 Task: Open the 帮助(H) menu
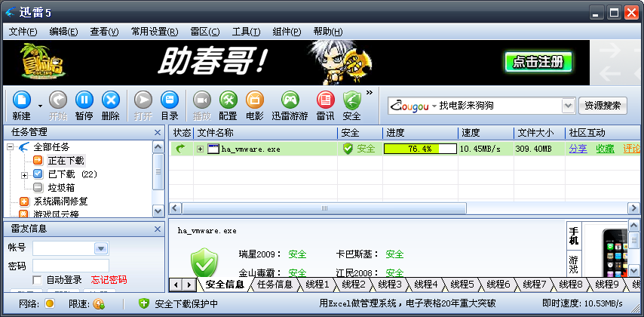pos(328,32)
